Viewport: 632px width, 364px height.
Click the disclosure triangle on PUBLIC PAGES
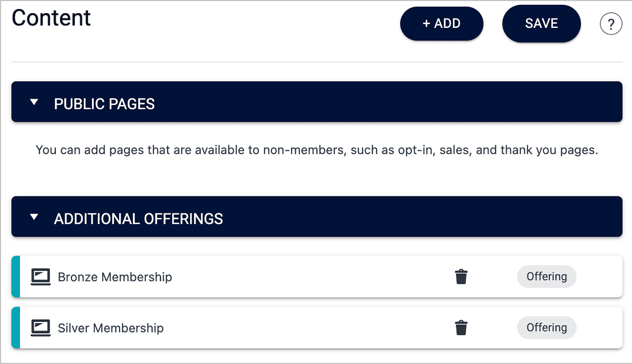tap(34, 102)
